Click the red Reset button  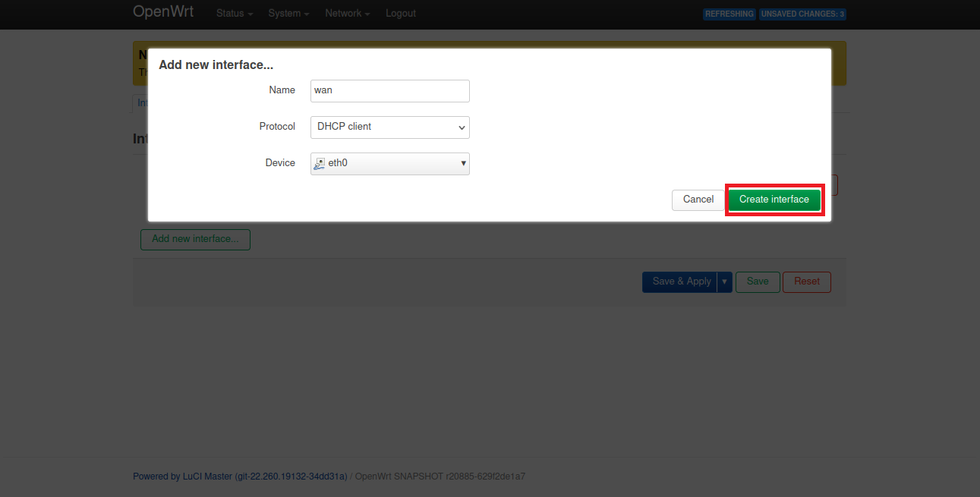tap(807, 282)
